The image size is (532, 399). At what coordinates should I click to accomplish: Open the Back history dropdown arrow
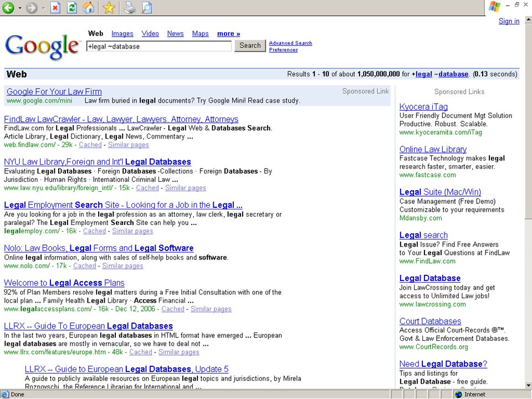(x=20, y=8)
